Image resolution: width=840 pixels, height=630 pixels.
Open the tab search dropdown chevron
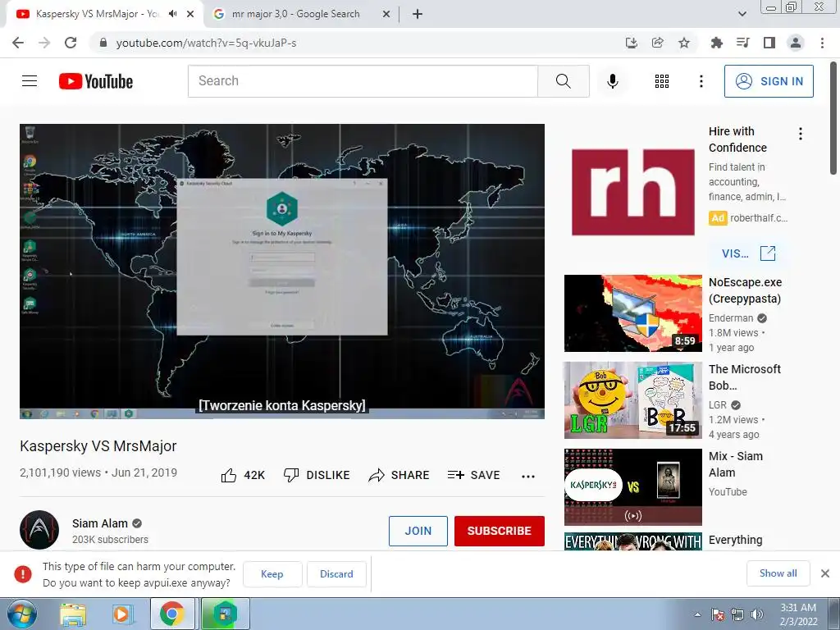742,14
